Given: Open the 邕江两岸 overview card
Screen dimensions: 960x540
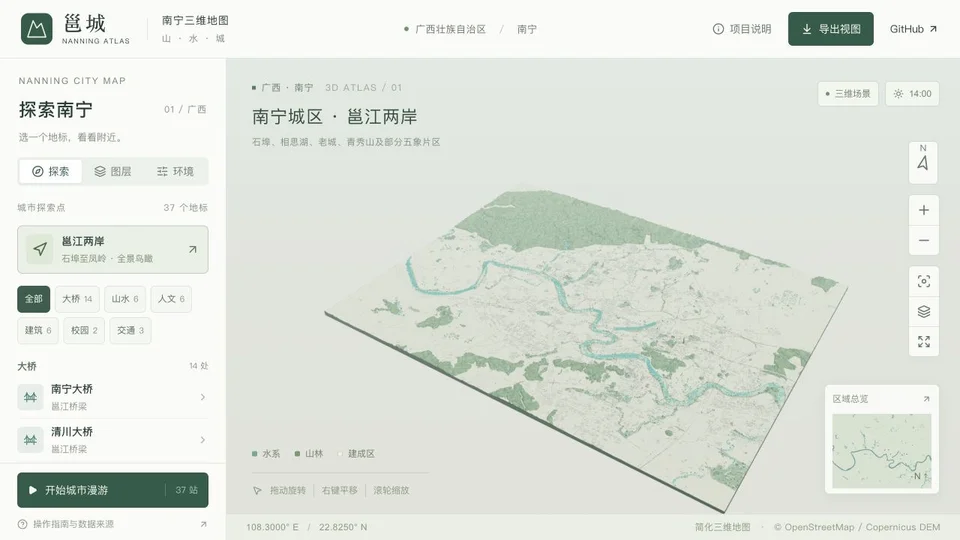Looking at the screenshot, I should coord(113,249).
